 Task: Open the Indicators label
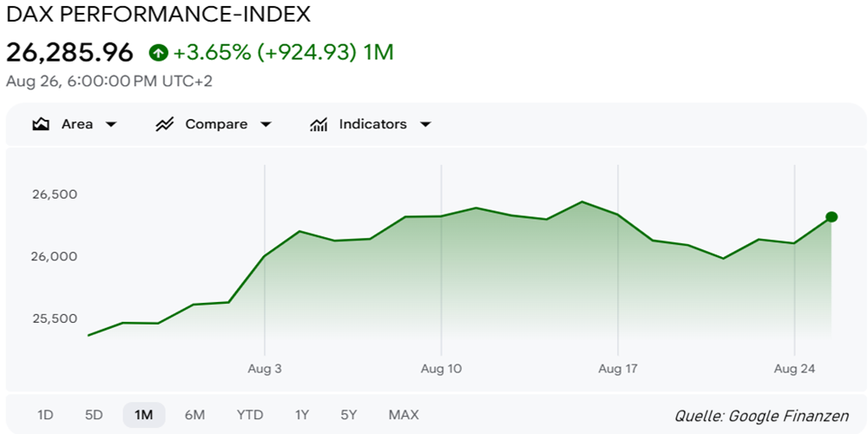tap(372, 124)
